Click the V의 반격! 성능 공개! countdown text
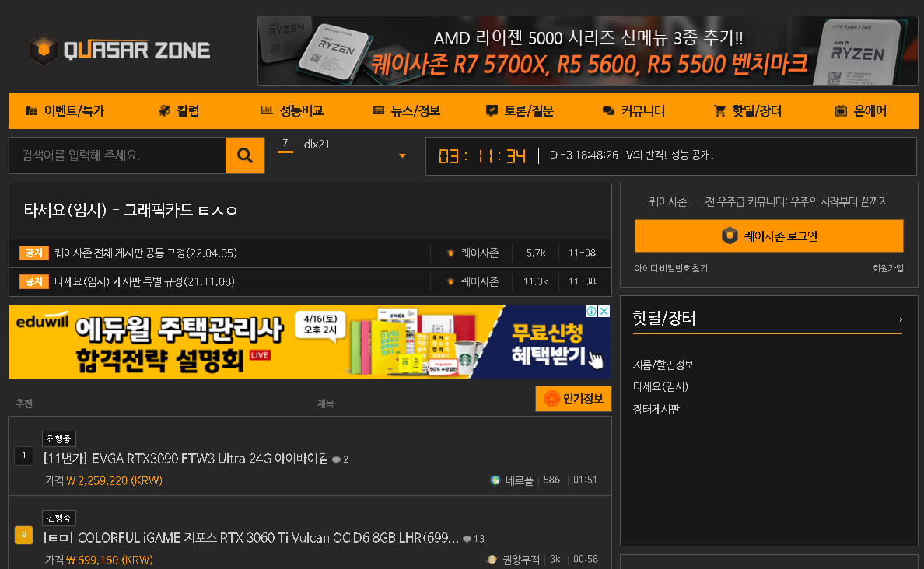 [670, 155]
